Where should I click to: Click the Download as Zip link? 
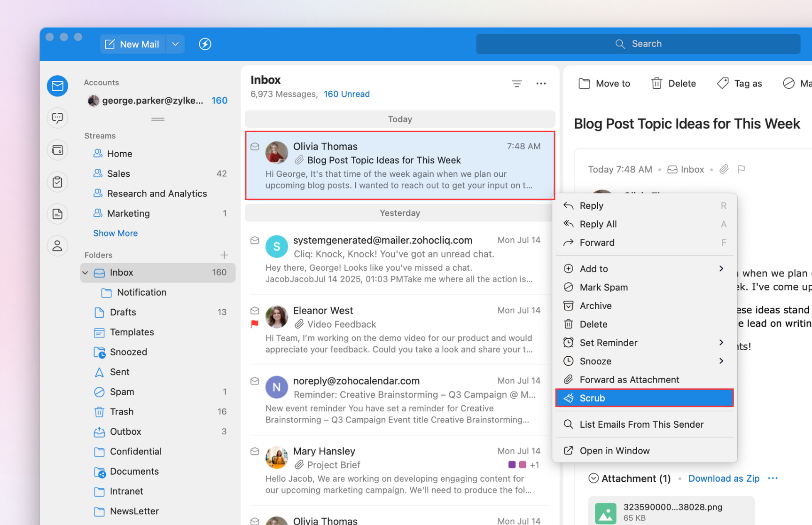pos(724,478)
